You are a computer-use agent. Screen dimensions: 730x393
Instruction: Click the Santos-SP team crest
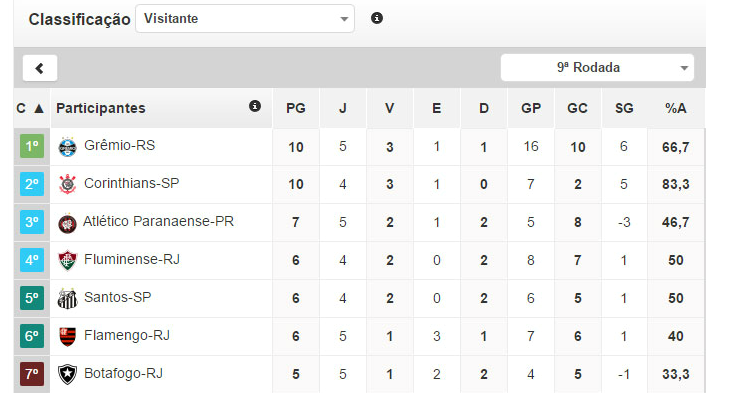(x=67, y=298)
